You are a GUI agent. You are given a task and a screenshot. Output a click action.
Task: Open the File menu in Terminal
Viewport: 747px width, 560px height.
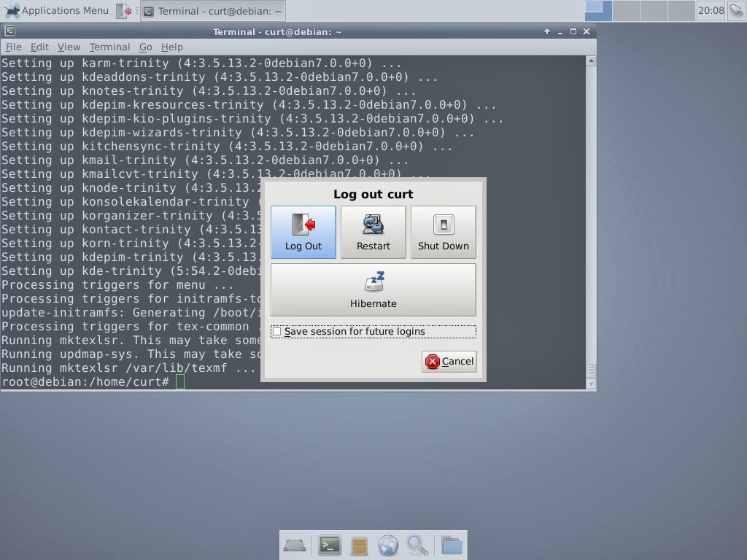point(13,47)
